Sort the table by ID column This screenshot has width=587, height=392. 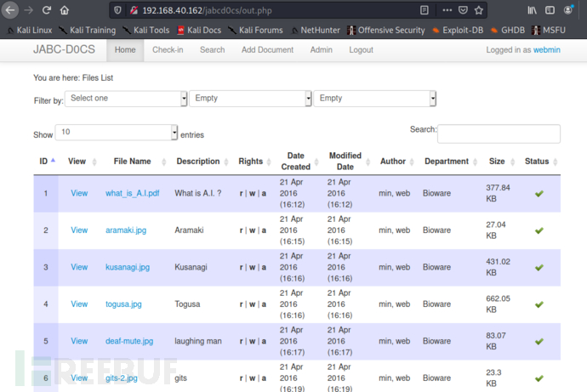click(43, 162)
